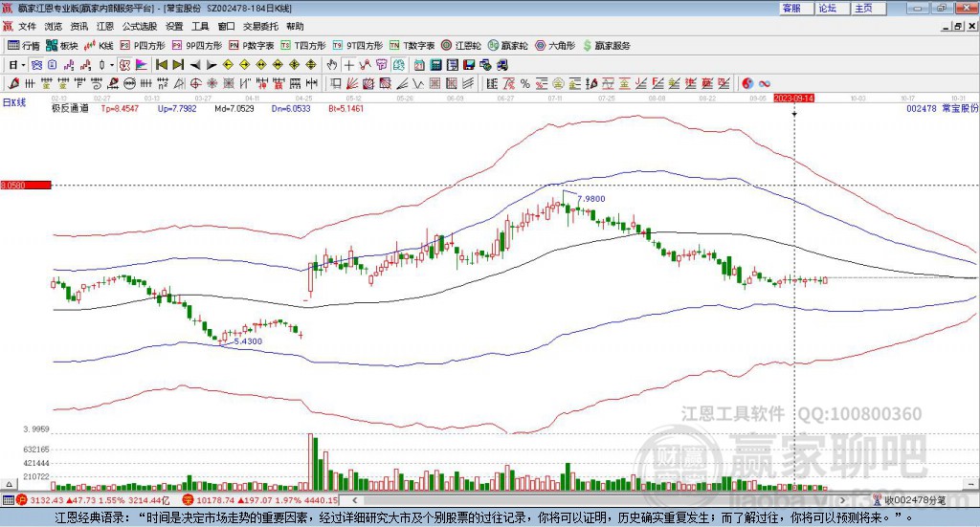The width and height of the screenshot is (980, 527).
Task: Open the 设置 menu
Action: 174,26
